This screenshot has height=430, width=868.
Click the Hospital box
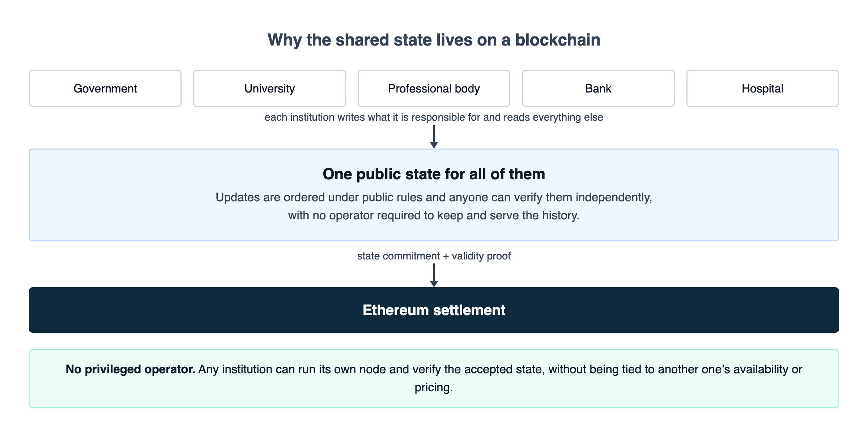762,89
